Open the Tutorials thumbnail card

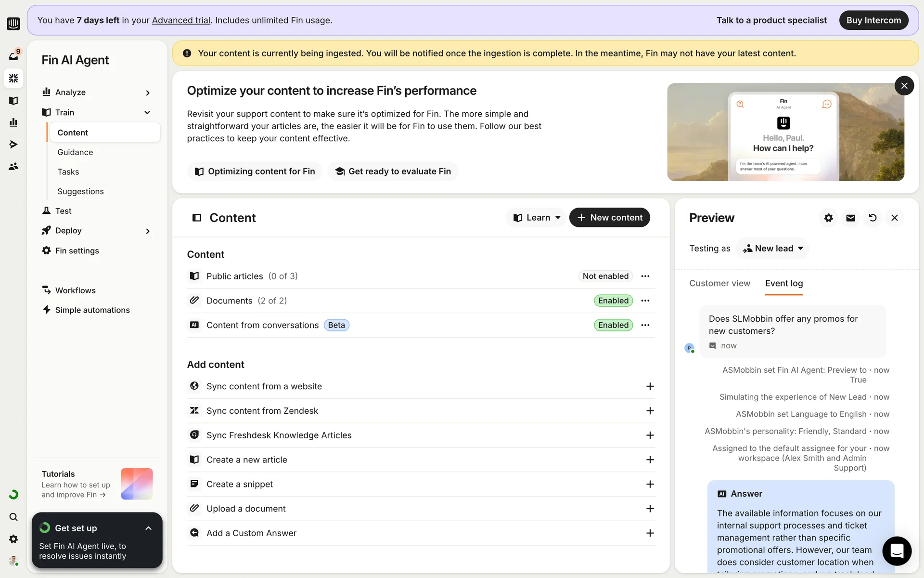[x=137, y=484]
